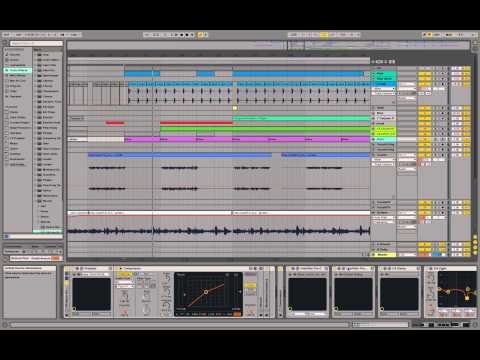The image size is (480, 360).
Task: Click the Info View text box at the bottom left
Action: (30, 292)
